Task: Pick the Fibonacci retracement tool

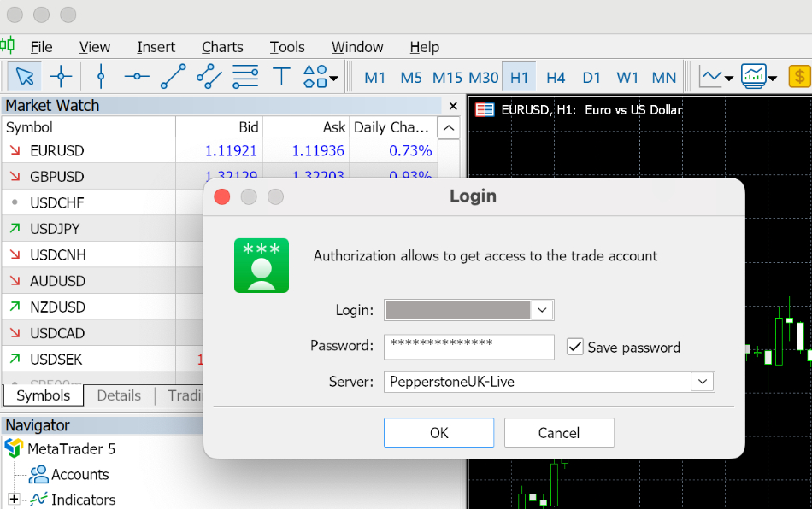Action: click(x=245, y=77)
